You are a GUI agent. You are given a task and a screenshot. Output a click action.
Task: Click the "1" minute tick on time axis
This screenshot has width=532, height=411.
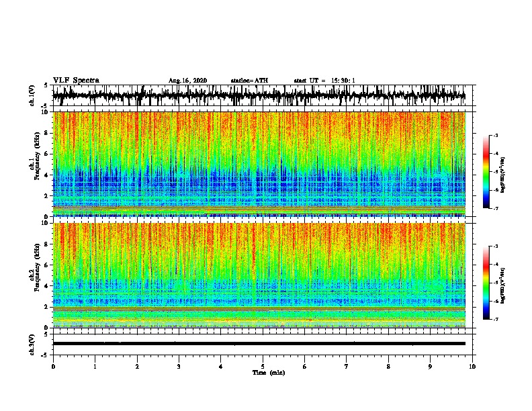pos(95,367)
